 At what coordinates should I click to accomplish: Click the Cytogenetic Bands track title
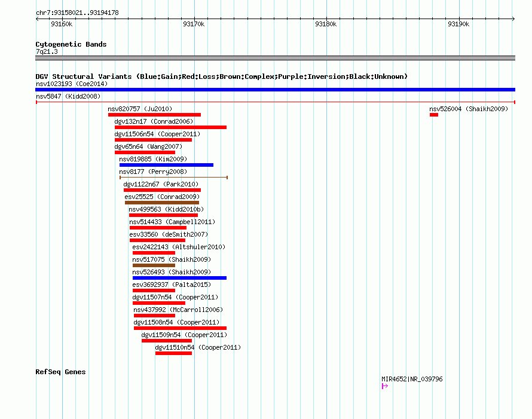[71, 44]
